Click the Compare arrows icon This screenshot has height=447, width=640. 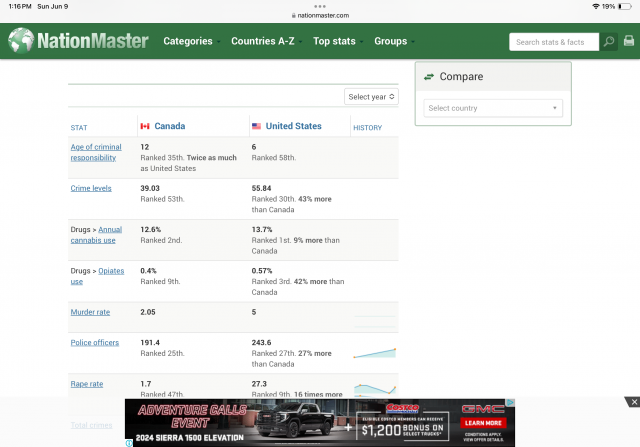(429, 77)
